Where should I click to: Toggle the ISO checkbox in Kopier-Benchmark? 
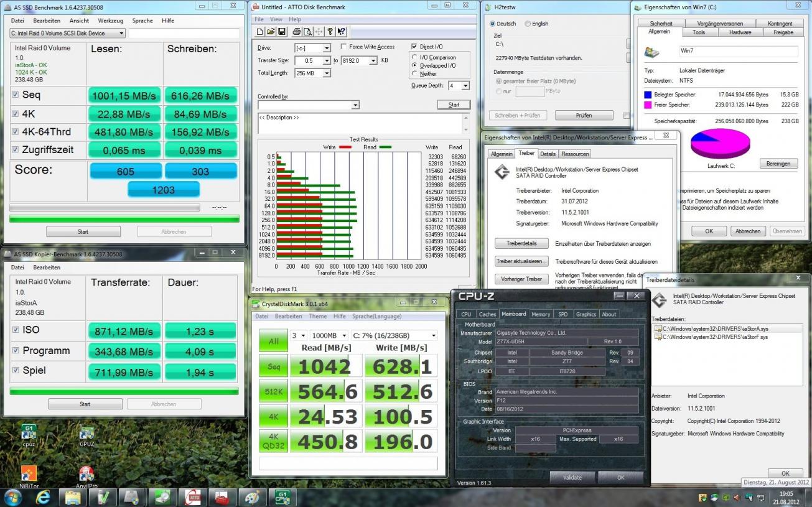(16, 330)
